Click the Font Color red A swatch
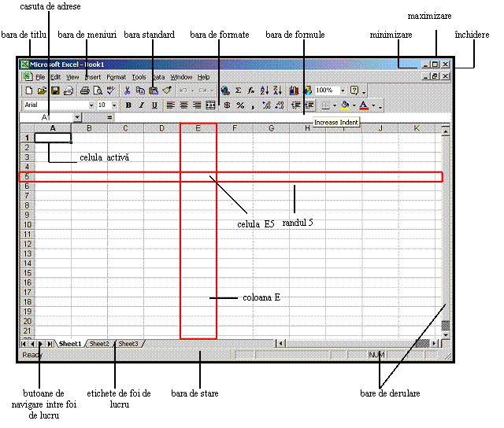The image size is (504, 428). pos(363,105)
